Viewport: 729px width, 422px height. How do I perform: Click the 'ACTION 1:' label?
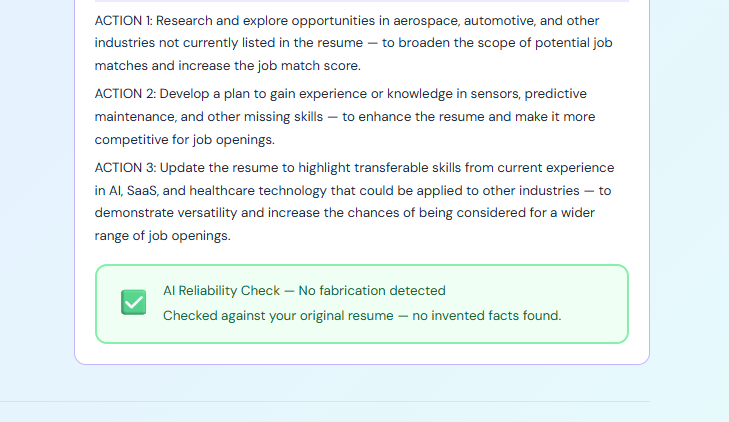[x=124, y=20]
